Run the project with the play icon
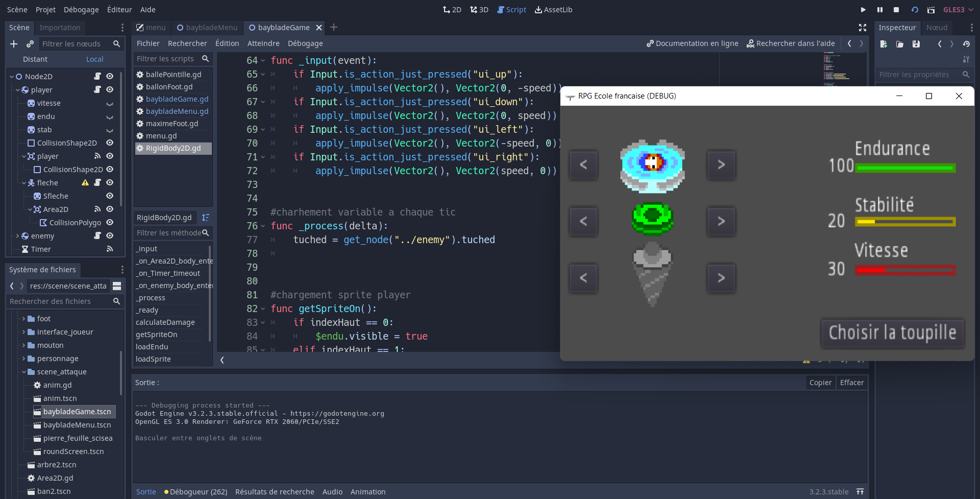The height and width of the screenshot is (499, 980). [863, 10]
